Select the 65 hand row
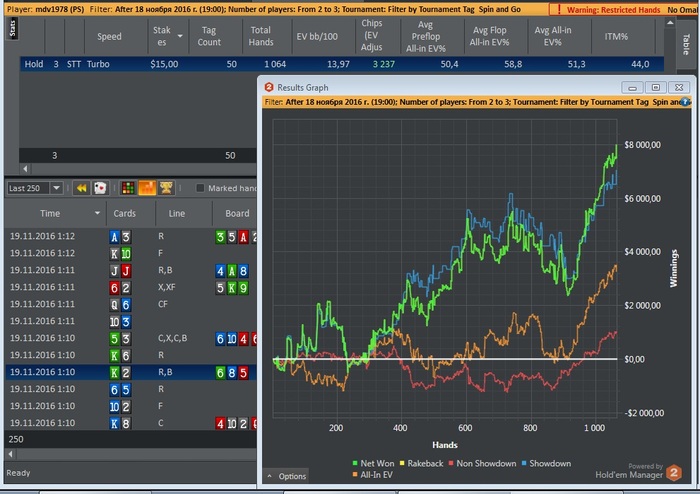This screenshot has width=700, height=494. click(x=131, y=389)
